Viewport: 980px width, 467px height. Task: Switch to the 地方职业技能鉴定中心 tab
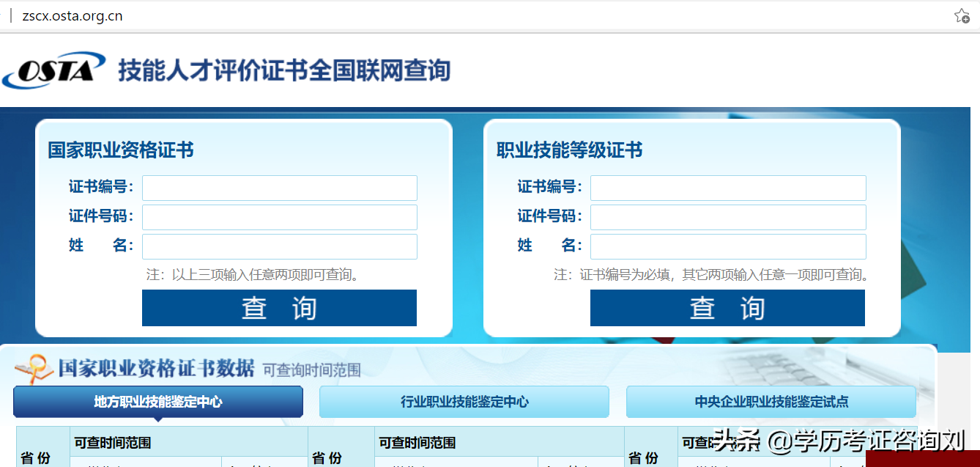pos(158,402)
